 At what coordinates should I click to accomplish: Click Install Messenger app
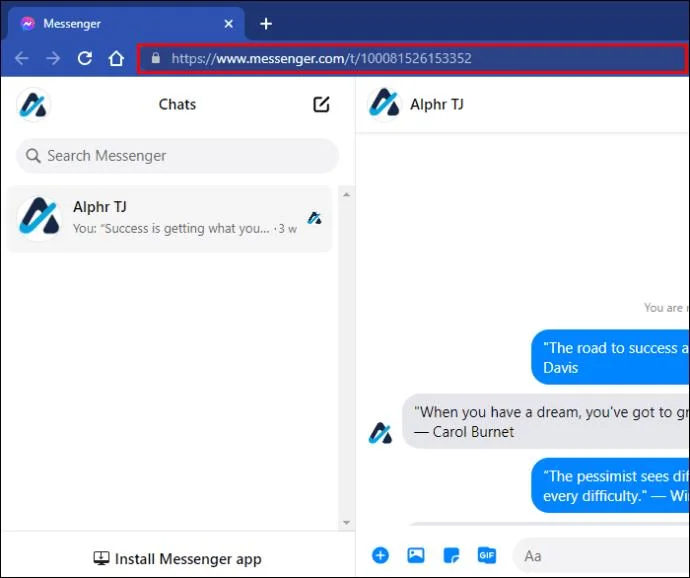[x=177, y=559]
